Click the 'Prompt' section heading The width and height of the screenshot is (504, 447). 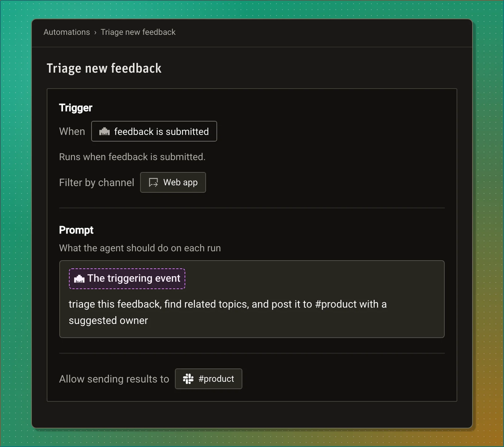pyautogui.click(x=76, y=230)
